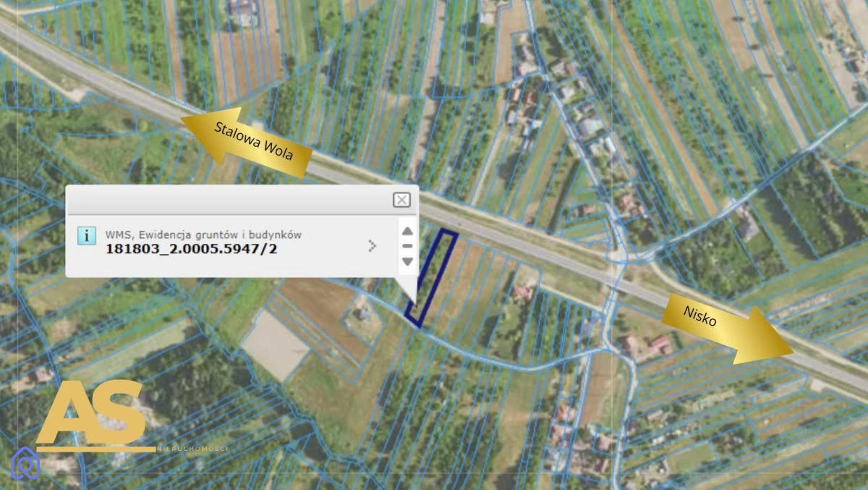
Task: Click the blue info "i" icon
Action: 86,235
